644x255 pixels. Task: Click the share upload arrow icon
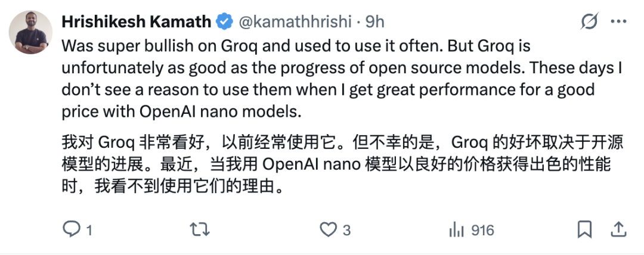[619, 229]
